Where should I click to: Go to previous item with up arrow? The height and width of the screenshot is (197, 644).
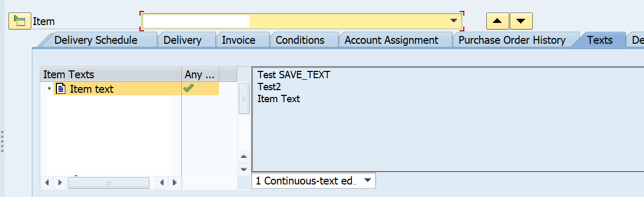click(x=498, y=21)
